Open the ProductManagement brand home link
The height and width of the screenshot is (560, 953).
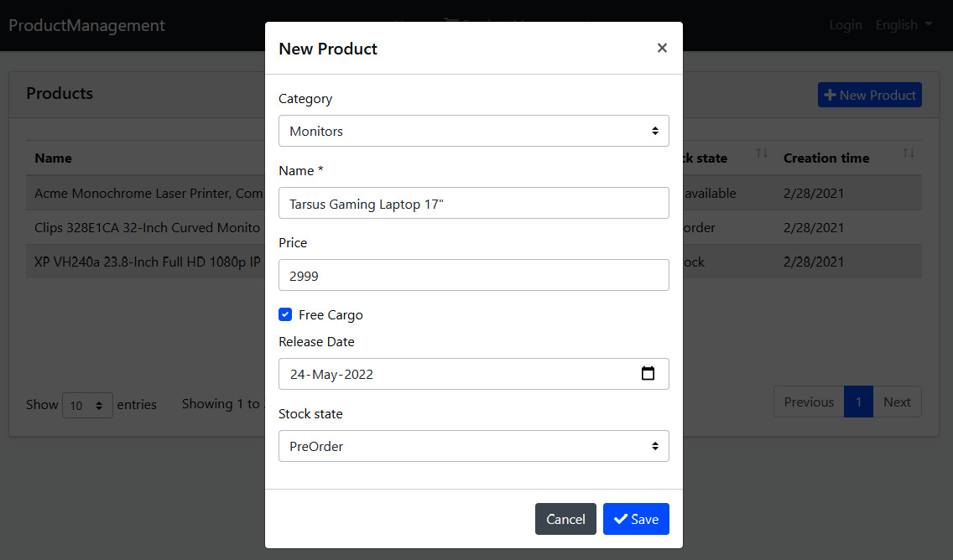(86, 25)
